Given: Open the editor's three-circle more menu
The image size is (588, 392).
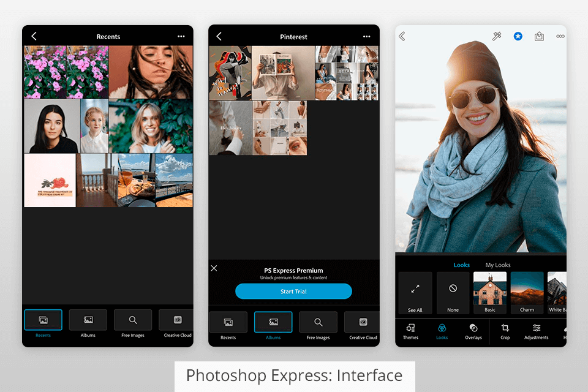Looking at the screenshot, I should click(560, 36).
